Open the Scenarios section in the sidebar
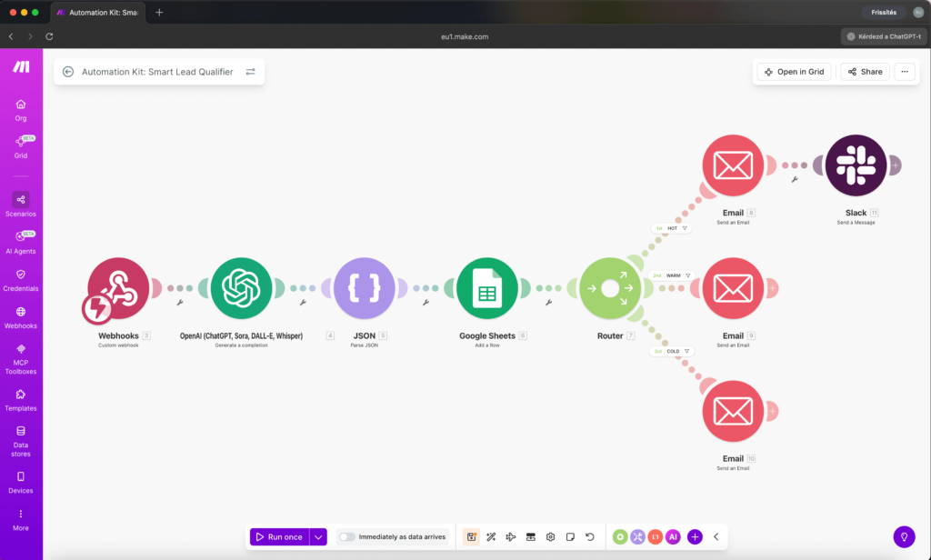Image resolution: width=931 pixels, height=560 pixels. pos(20,202)
